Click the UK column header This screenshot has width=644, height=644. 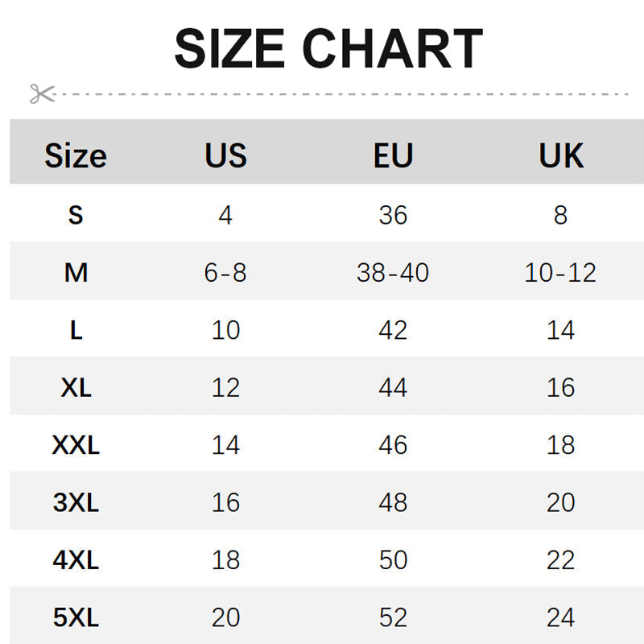561,155
